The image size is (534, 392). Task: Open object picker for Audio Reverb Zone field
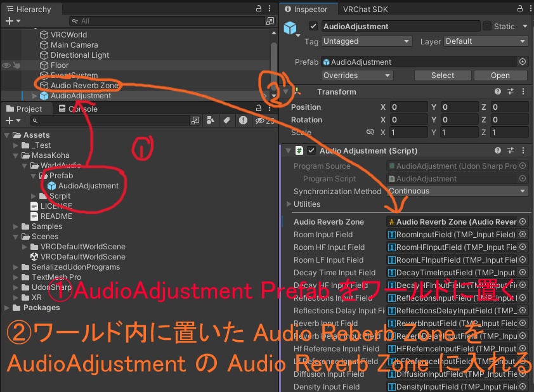522,220
